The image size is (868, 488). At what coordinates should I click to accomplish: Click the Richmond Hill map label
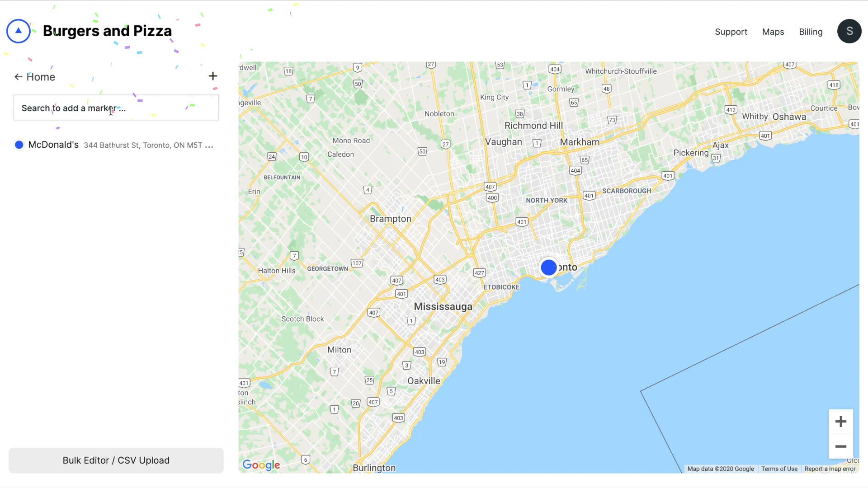(x=533, y=126)
